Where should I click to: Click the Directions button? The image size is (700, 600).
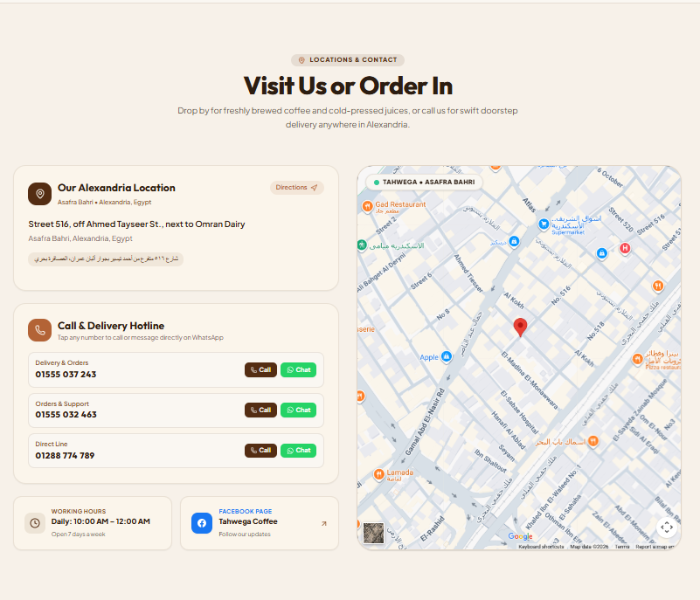(x=297, y=188)
